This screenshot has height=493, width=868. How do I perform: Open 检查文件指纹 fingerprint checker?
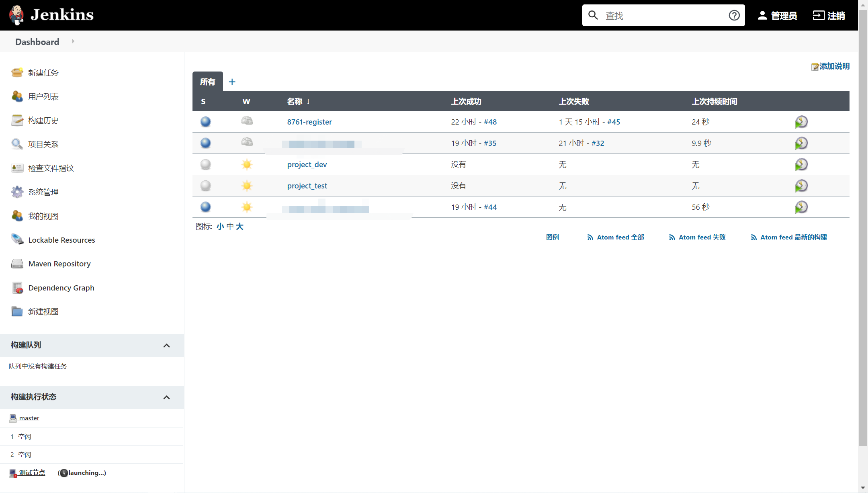point(51,168)
